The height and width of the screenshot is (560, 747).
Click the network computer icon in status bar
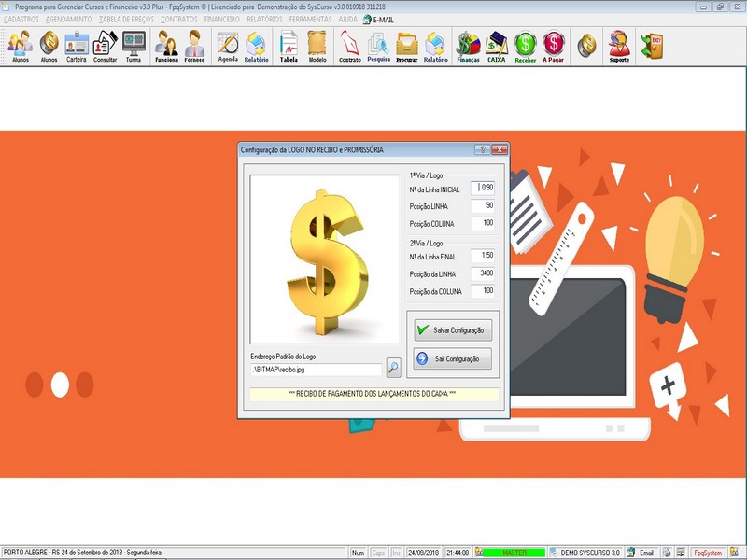coord(682,553)
